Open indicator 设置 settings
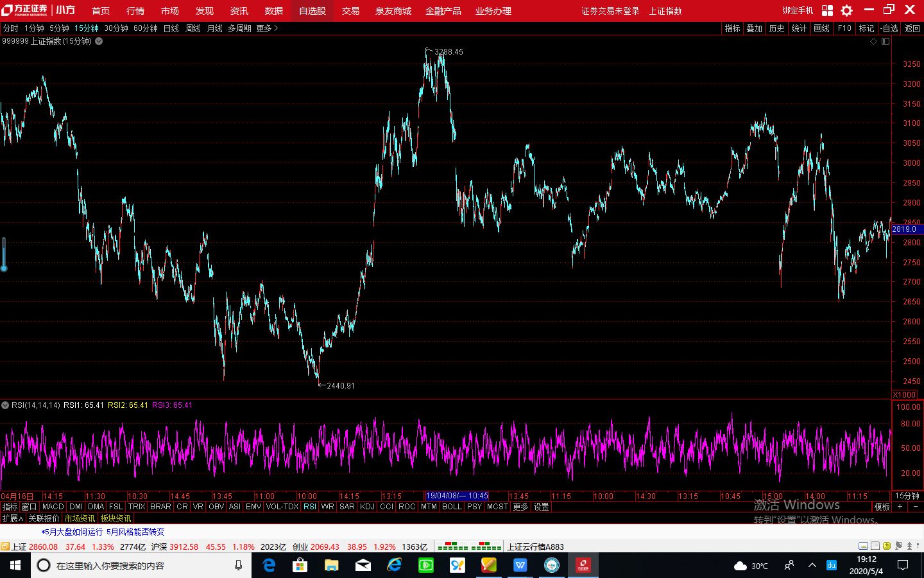Screen dimensions: 924x578 click(542, 507)
